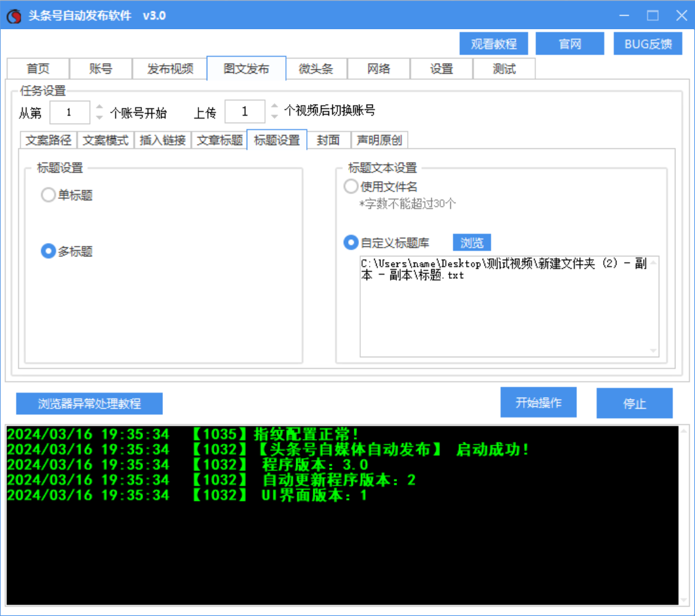This screenshot has width=695, height=616.
Task: Close the application window
Action: click(682, 15)
